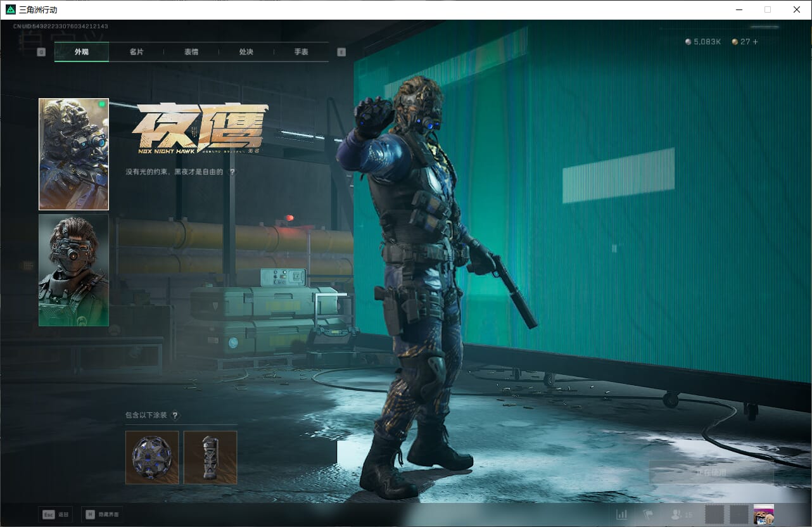This screenshot has width=812, height=527.
Task: Add gold currency with the plus button
Action: click(x=755, y=42)
